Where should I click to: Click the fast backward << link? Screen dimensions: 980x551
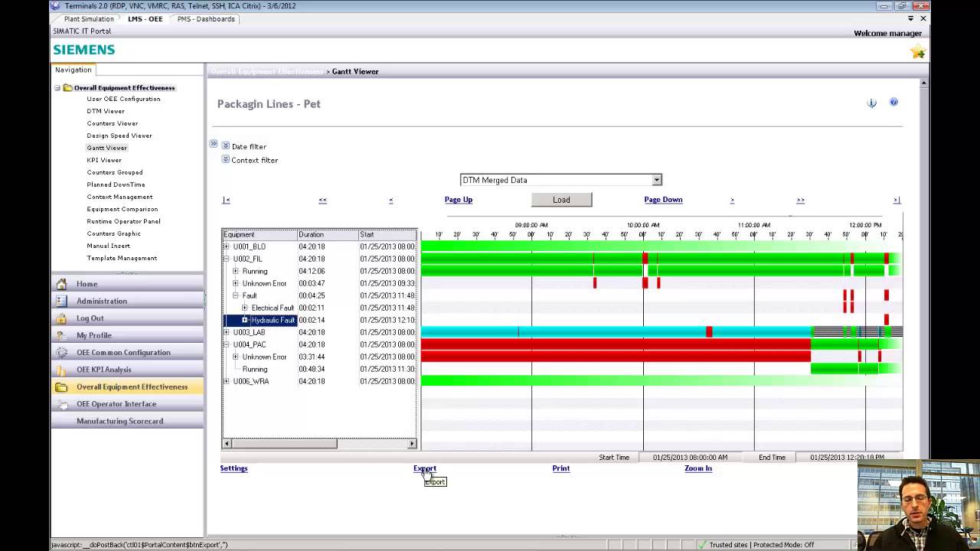322,200
